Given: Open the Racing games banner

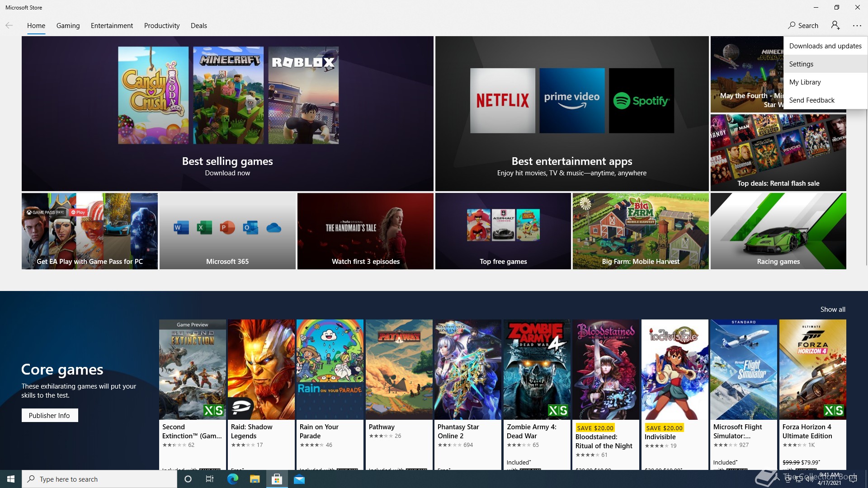Looking at the screenshot, I should pos(778,231).
